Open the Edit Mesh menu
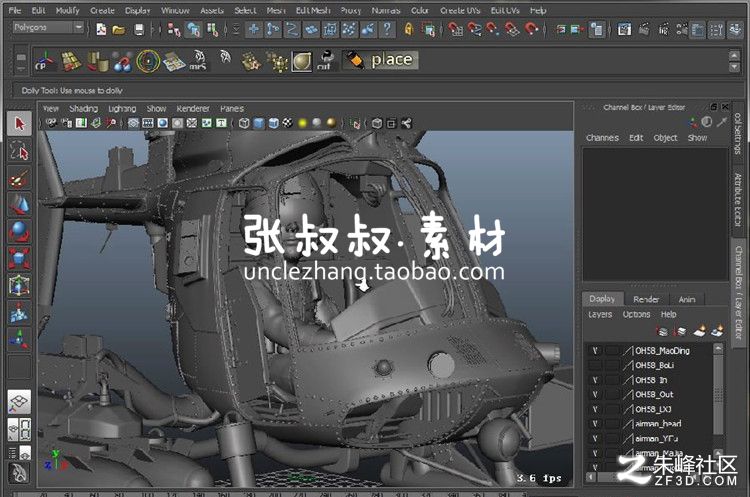 (x=313, y=10)
